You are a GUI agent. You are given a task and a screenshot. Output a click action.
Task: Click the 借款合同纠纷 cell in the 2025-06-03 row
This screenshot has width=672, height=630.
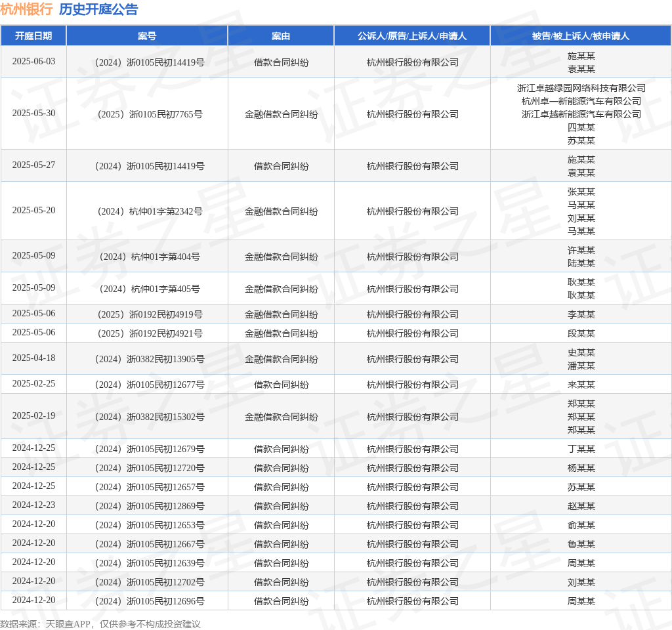tap(281, 62)
